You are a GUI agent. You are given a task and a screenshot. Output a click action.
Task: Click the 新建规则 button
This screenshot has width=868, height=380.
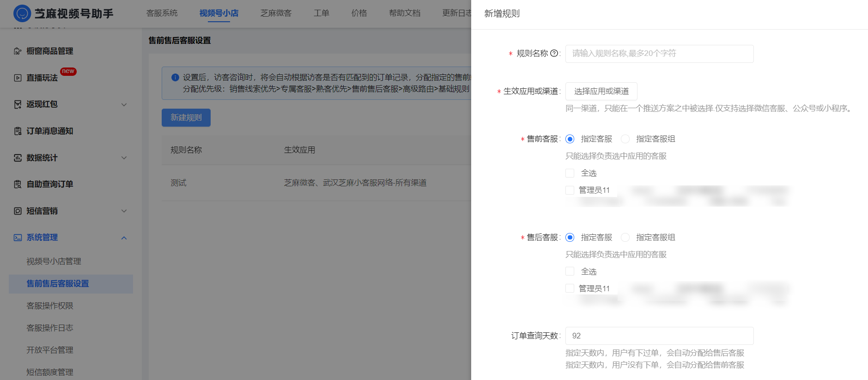tap(186, 117)
